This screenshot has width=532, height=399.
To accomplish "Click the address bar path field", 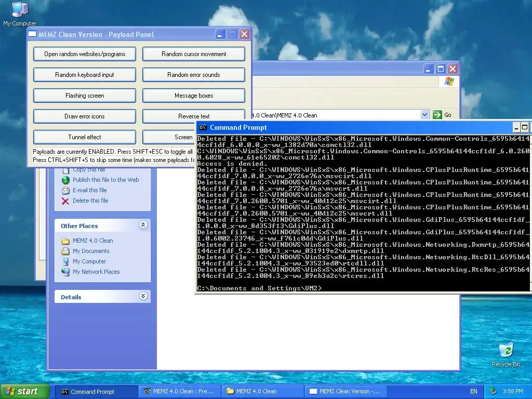I will point(336,115).
